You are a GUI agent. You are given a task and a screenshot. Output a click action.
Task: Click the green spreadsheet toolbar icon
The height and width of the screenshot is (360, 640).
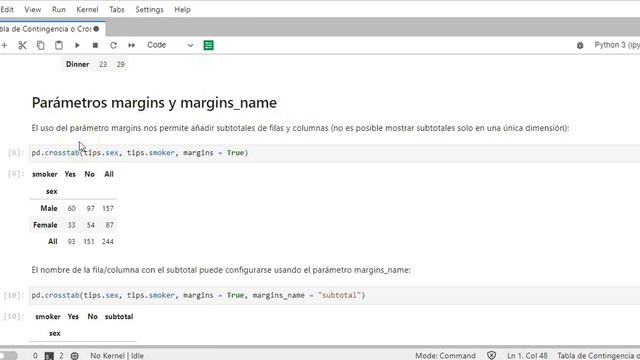pyautogui.click(x=209, y=45)
